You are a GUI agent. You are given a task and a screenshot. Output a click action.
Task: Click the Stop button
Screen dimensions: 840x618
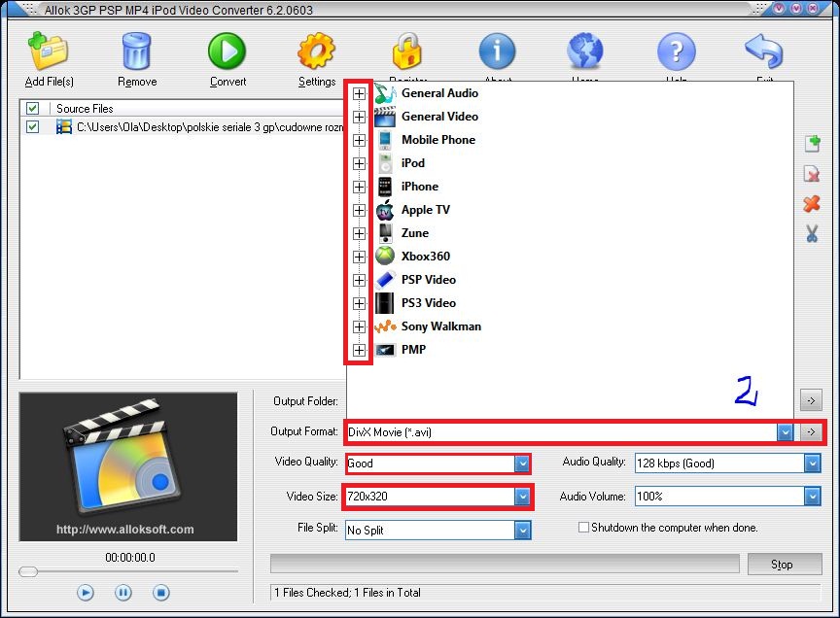785,564
